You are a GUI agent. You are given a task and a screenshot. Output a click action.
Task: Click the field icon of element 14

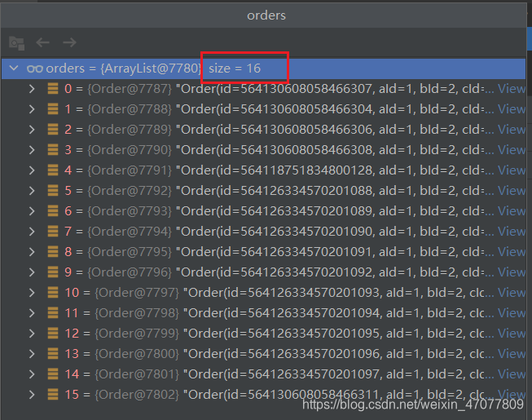tap(53, 374)
